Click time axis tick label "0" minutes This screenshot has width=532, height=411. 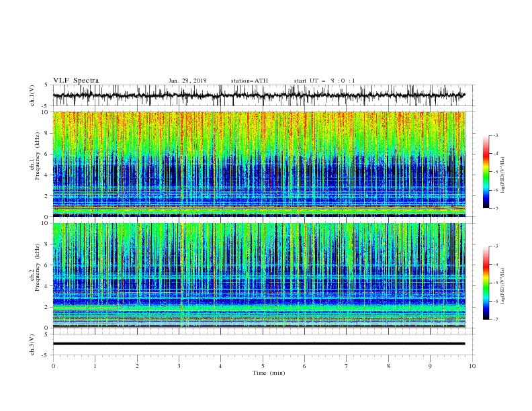(53, 366)
